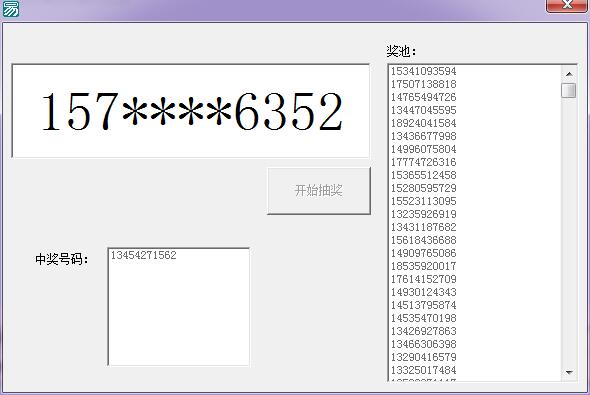Select 15365512458 in the pool list
This screenshot has width=590, height=395.
coord(423,175)
